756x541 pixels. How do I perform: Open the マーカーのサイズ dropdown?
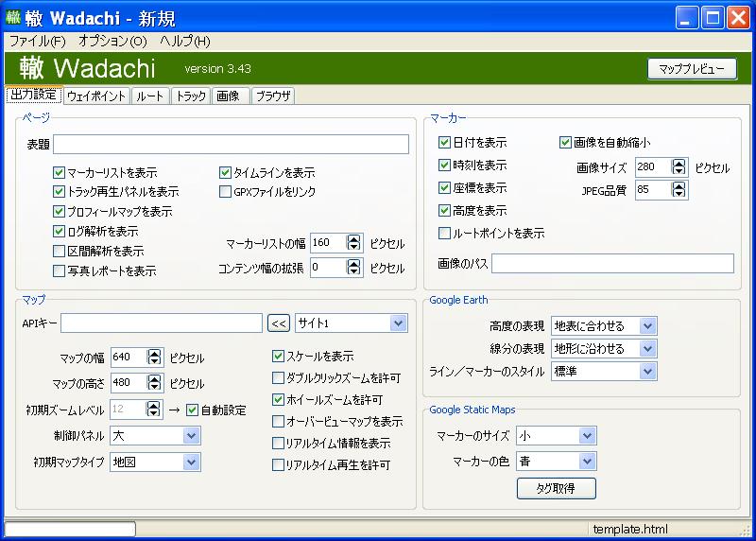(557, 435)
